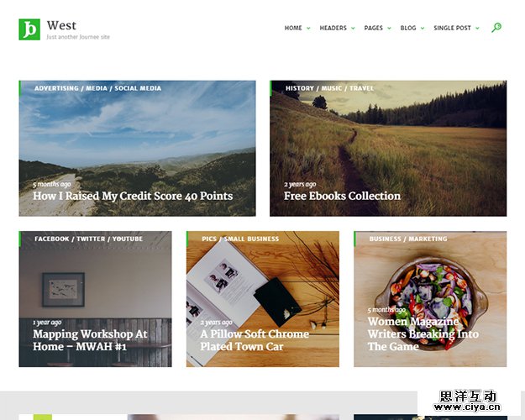Open 'How I Raised My Credit Score' post
Image resolution: width=525 pixels, height=420 pixels.
[133, 196]
